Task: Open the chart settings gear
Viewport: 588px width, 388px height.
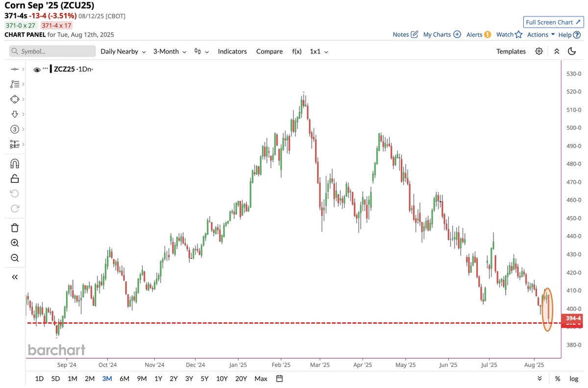Action: click(539, 51)
